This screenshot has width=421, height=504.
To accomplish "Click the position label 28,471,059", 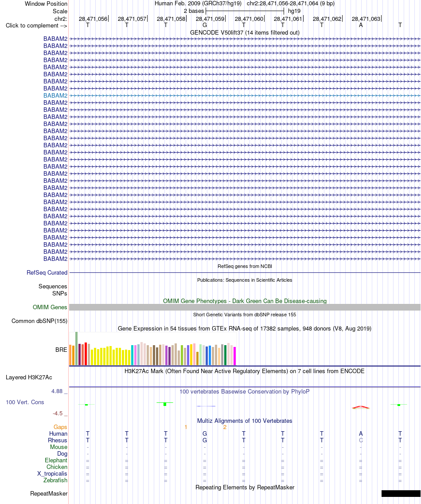I will click(x=210, y=19).
